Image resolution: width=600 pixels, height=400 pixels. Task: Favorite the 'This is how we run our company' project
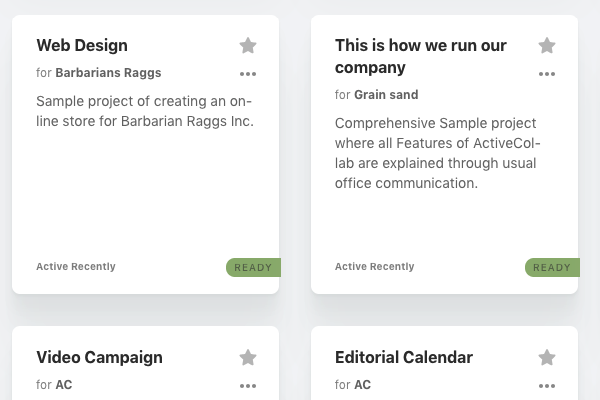click(x=547, y=46)
